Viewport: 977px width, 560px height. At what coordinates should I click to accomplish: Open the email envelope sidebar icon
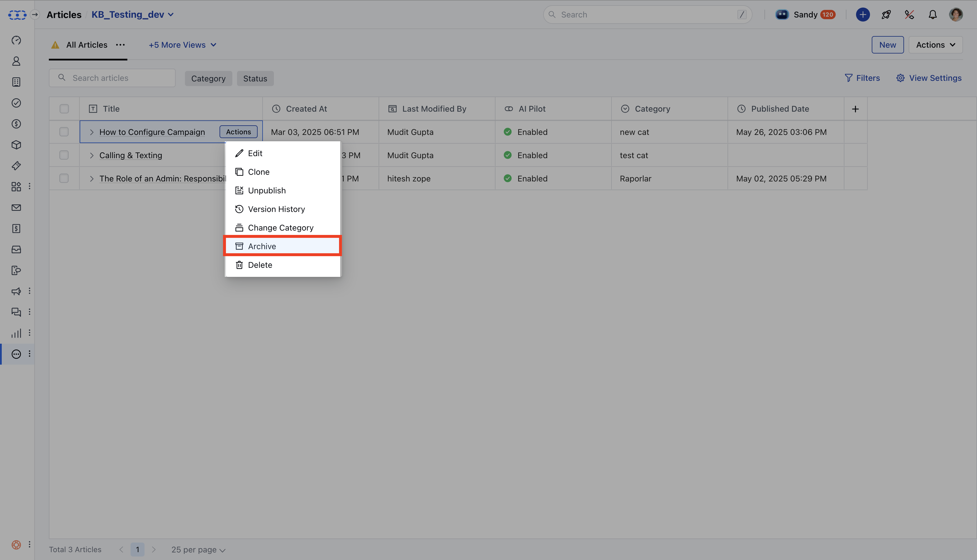[x=16, y=208]
